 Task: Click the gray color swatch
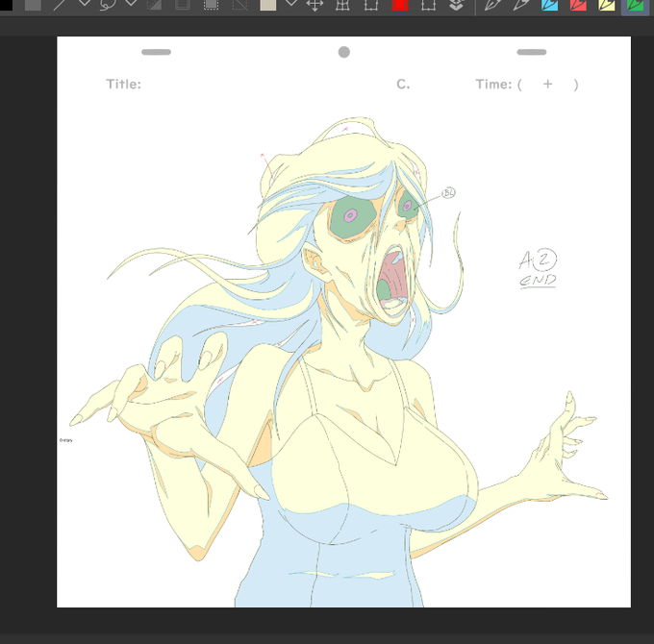point(33,5)
